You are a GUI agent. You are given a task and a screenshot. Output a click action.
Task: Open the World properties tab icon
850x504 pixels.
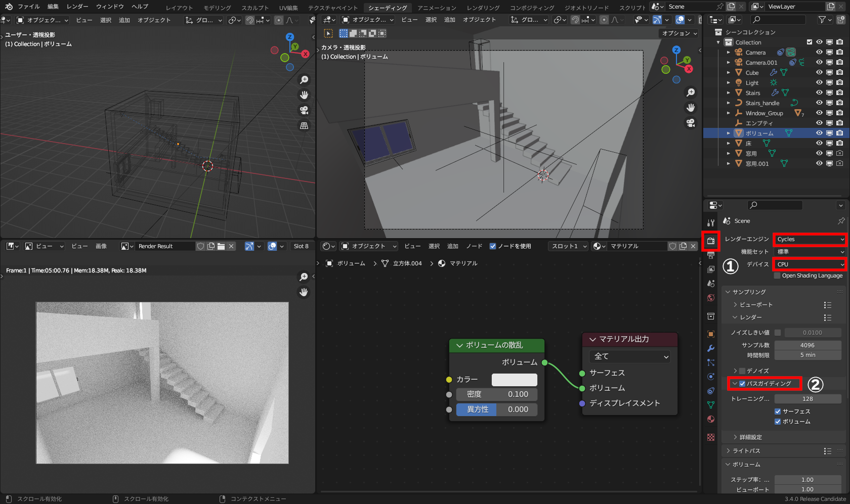click(711, 298)
